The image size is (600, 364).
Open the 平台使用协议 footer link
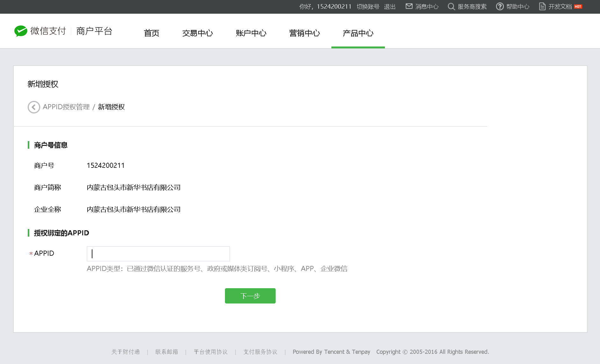211,352
